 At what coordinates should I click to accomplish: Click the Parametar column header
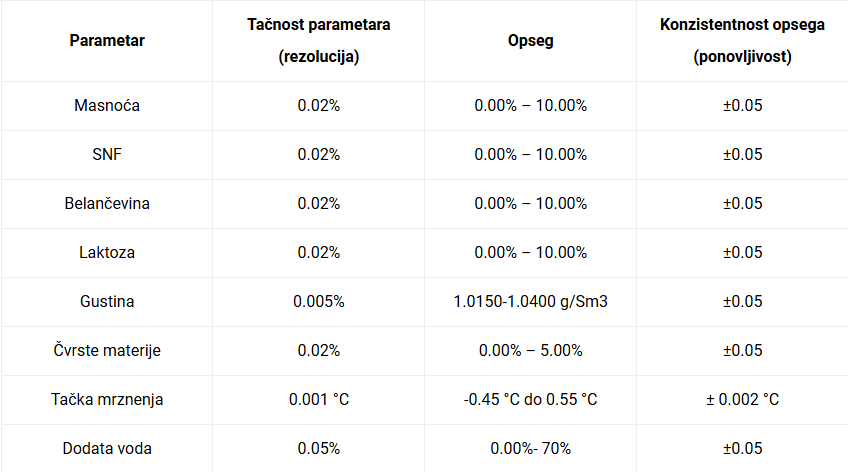pos(107,41)
